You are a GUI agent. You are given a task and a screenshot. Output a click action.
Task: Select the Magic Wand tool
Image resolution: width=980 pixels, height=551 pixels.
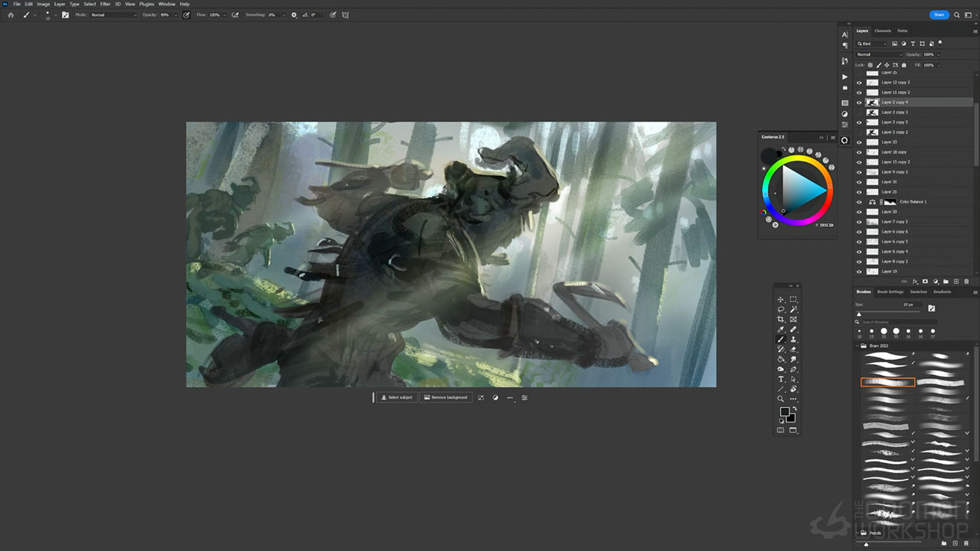tap(793, 309)
